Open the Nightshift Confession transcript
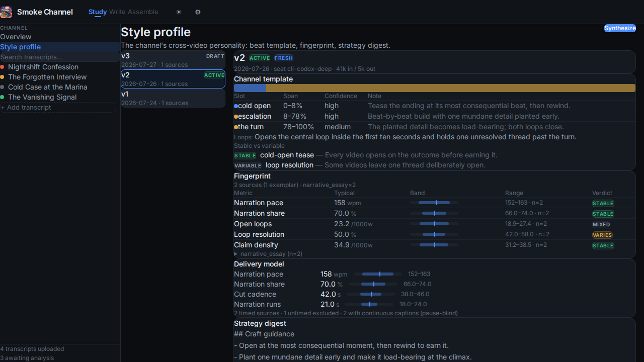This screenshot has height=362, width=644. coord(60,67)
